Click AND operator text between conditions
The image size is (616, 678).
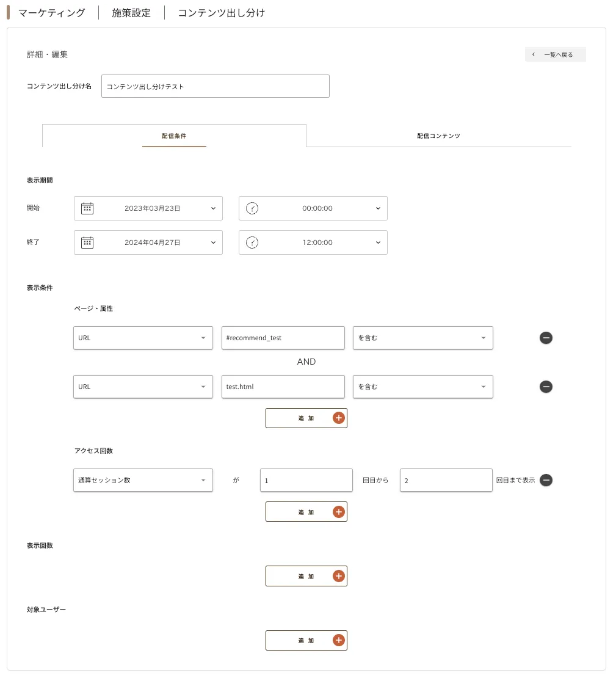point(306,362)
